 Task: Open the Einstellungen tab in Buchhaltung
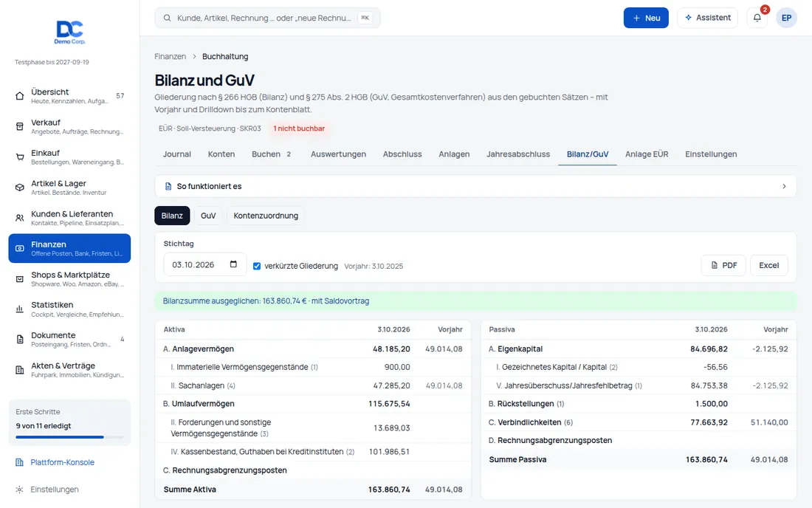pos(710,154)
